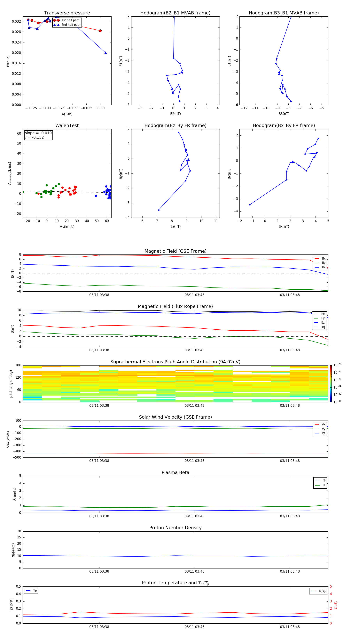Click the "Bx(nT)" x-axis label
Screen dimensions: 351x644
pos(284,227)
